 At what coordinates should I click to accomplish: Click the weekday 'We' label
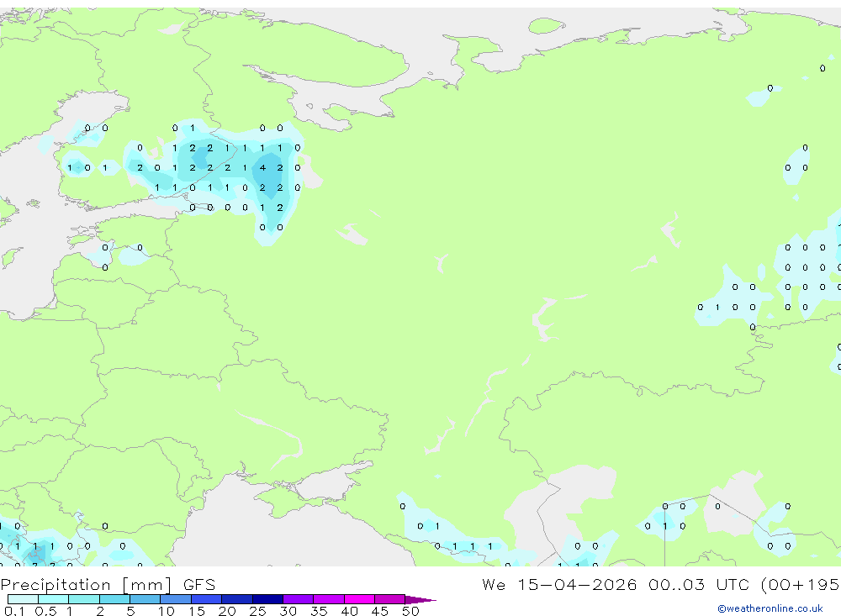tap(494, 584)
